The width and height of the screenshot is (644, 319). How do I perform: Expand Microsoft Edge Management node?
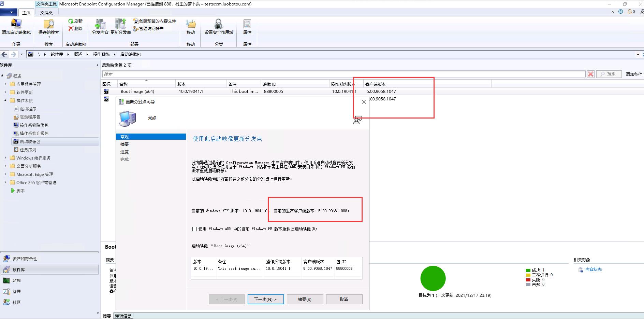(5, 174)
